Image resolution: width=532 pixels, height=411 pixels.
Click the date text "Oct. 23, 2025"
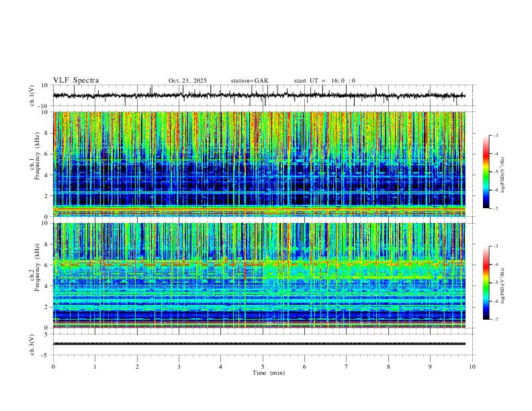(x=187, y=81)
